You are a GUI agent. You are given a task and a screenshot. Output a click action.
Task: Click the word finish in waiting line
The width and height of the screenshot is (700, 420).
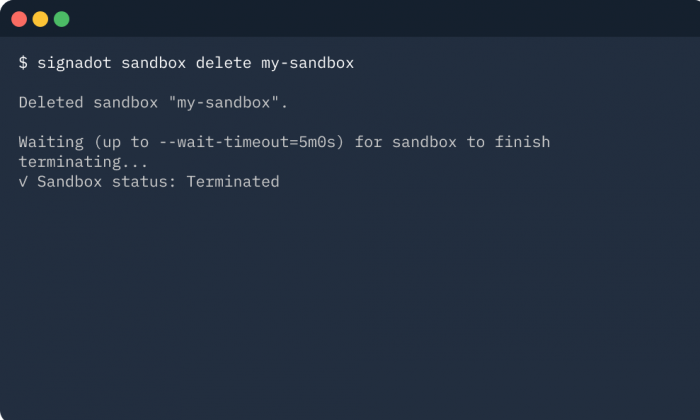pos(522,142)
